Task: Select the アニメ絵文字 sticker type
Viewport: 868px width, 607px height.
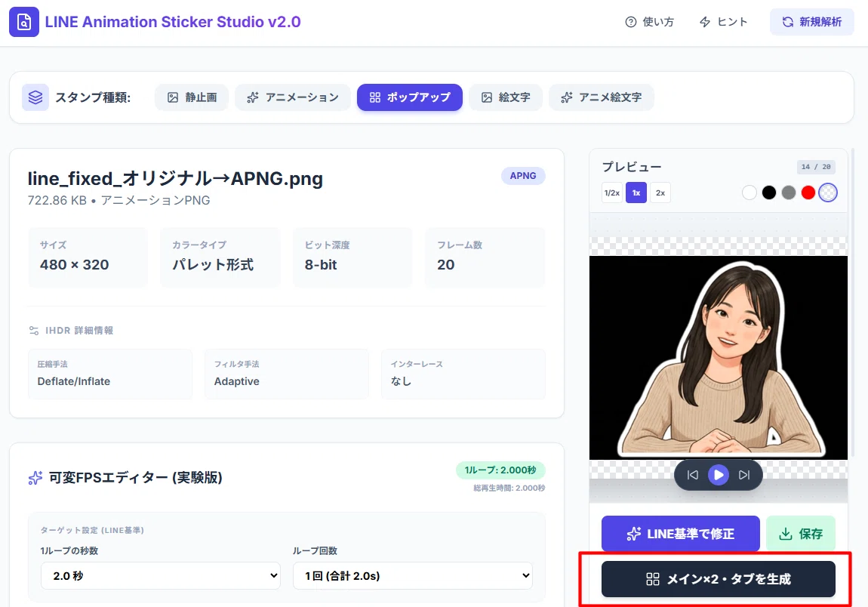Action: click(601, 97)
